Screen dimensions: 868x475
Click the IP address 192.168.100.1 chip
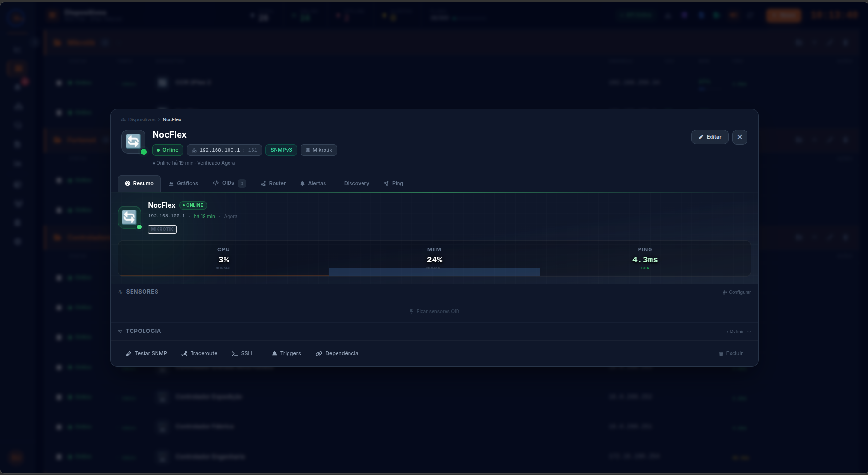click(x=224, y=150)
